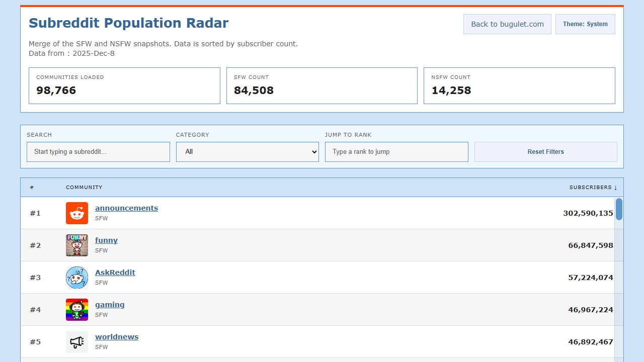644x362 pixels.
Task: Click the # rank column header
Action: pos(32,188)
